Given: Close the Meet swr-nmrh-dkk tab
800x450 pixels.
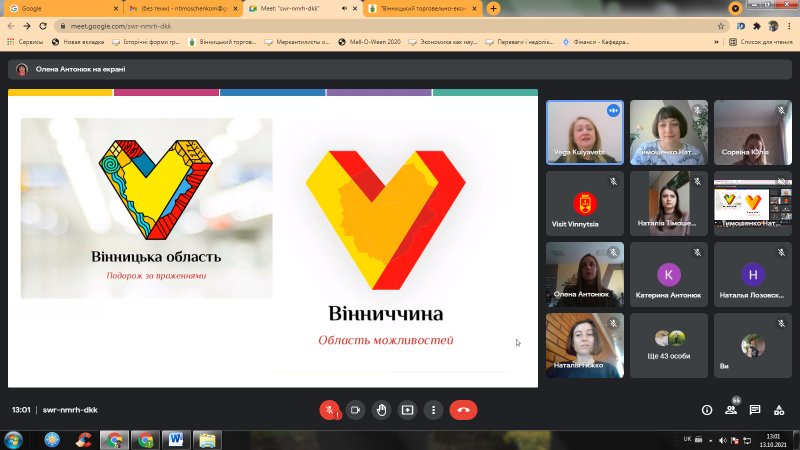Looking at the screenshot, I should [x=355, y=8].
